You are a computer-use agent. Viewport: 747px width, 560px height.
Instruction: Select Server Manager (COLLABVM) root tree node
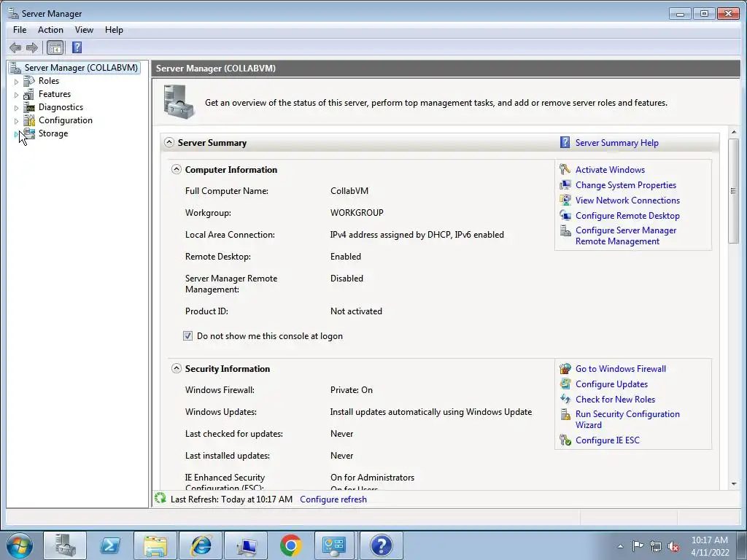[x=80, y=68]
